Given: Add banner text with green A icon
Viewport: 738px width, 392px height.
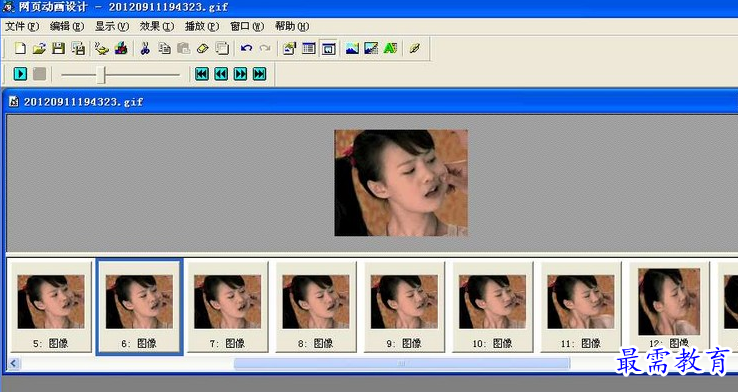Looking at the screenshot, I should 391,48.
